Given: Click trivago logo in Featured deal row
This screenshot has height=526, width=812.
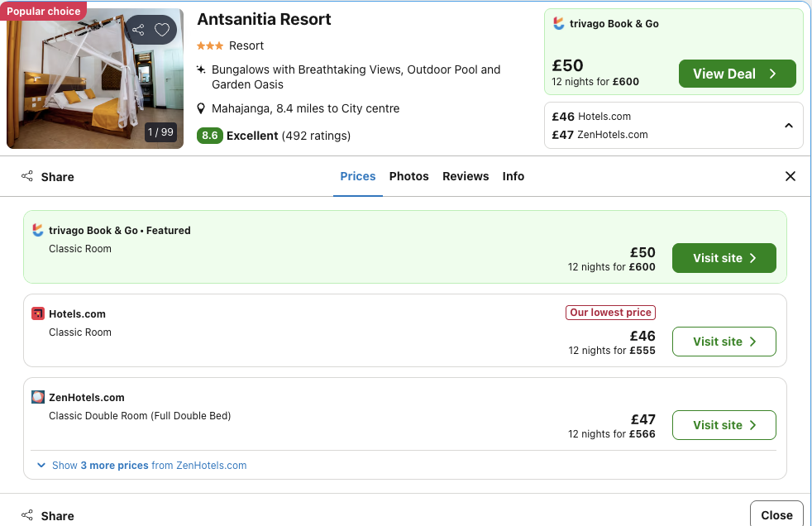Looking at the screenshot, I should pos(38,231).
